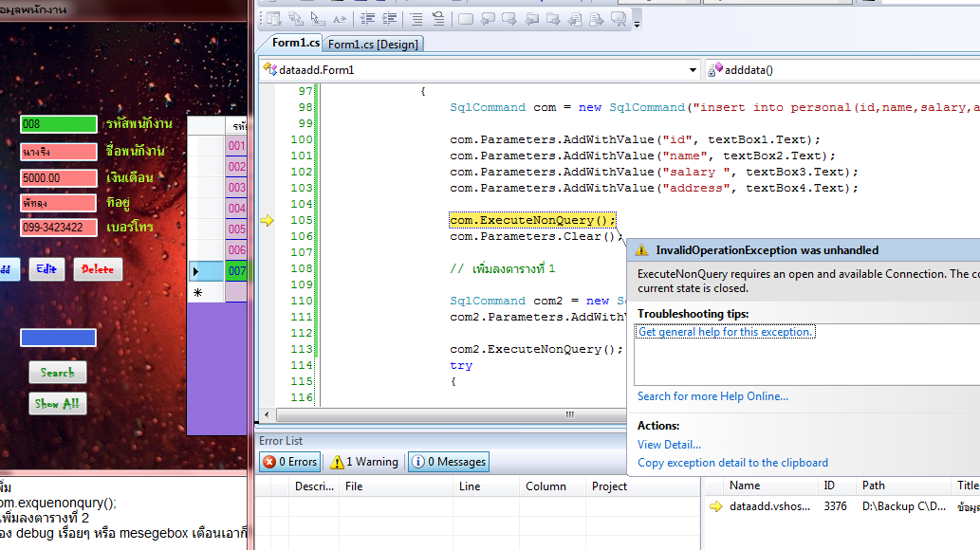Click the Display Quick Info icon
The height and width of the screenshot is (550, 980).
point(318,19)
